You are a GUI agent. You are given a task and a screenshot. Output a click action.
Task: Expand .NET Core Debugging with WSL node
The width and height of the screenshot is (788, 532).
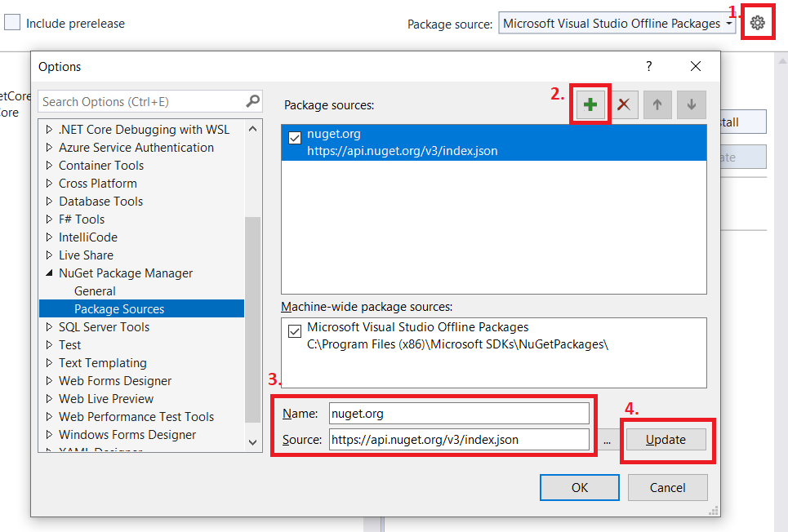pos(49,130)
